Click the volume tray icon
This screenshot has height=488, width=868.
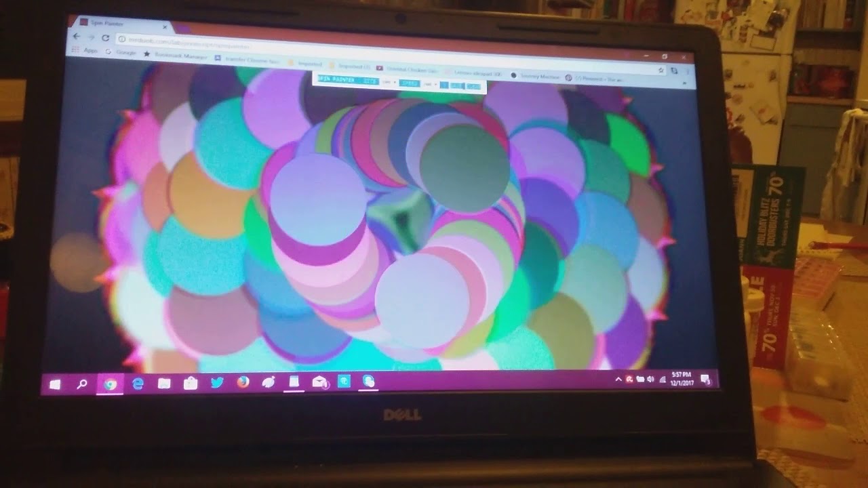coord(651,379)
